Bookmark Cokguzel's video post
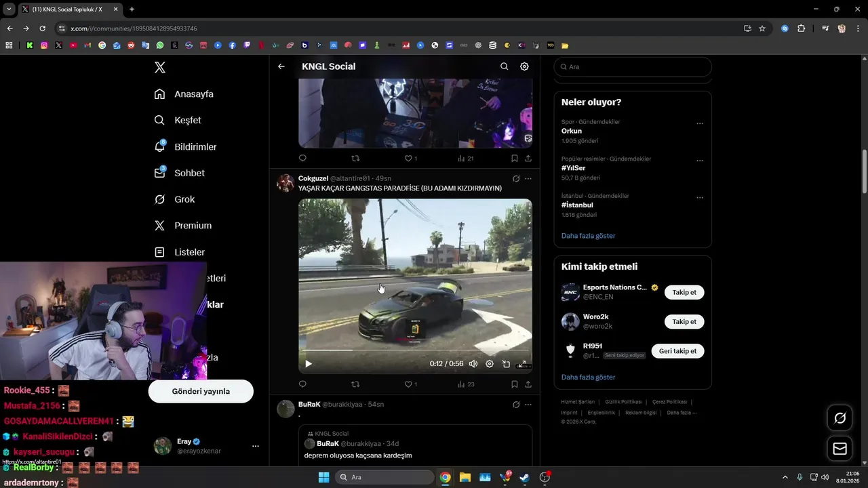This screenshot has height=488, width=868. click(x=515, y=384)
